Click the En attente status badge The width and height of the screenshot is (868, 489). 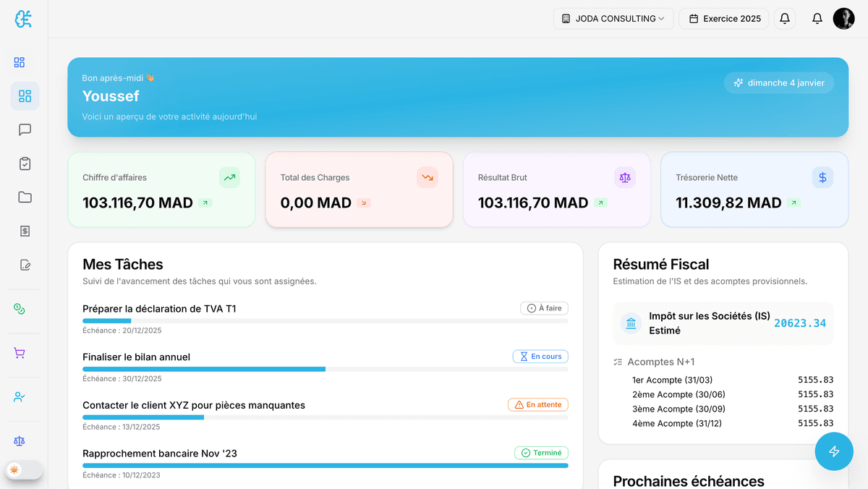click(538, 405)
